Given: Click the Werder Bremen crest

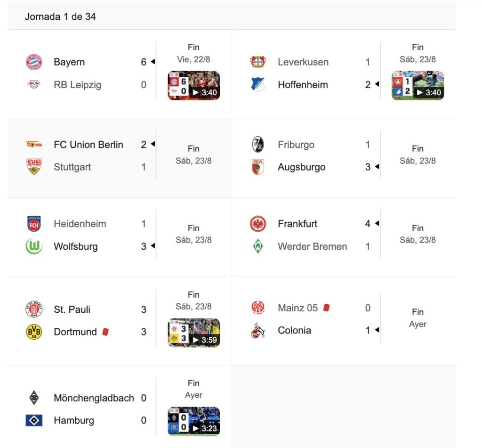Looking at the screenshot, I should (258, 246).
